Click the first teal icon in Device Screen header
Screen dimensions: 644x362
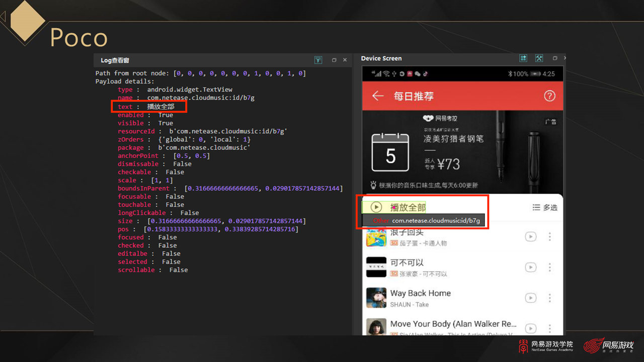tap(523, 58)
